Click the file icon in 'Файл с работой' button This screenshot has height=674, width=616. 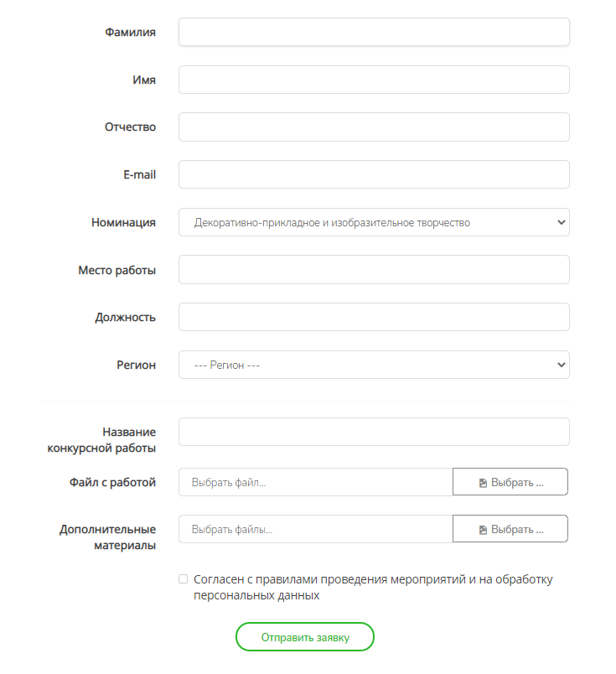483,483
